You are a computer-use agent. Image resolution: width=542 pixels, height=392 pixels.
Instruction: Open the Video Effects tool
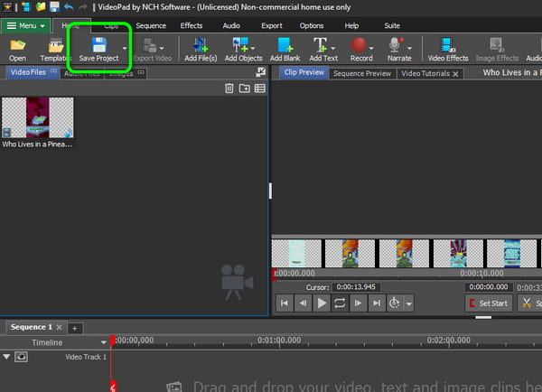point(448,50)
